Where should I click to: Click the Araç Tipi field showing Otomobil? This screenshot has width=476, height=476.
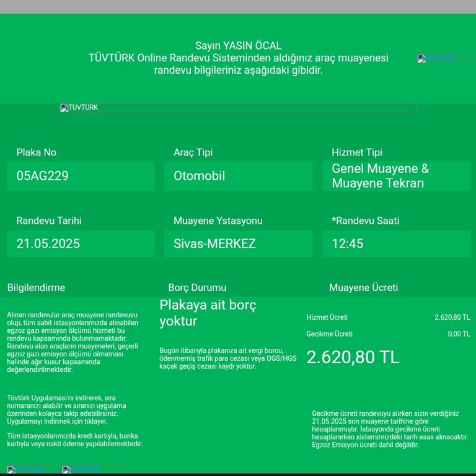click(238, 176)
